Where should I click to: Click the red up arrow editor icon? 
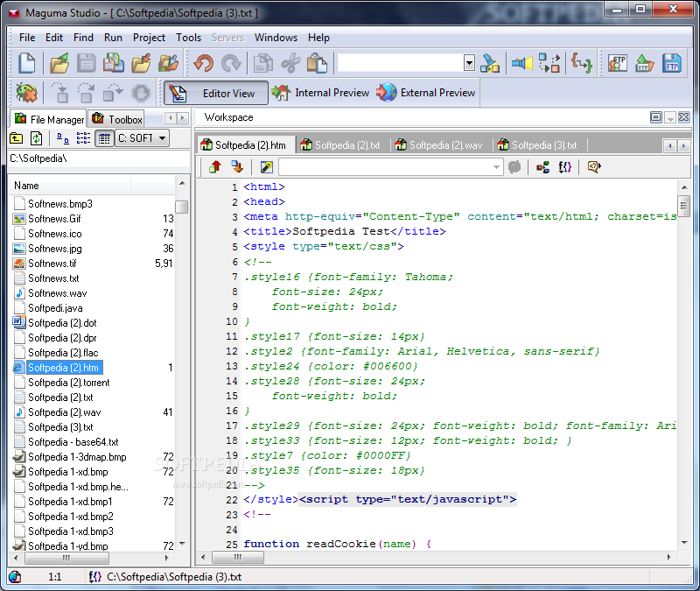click(x=215, y=166)
